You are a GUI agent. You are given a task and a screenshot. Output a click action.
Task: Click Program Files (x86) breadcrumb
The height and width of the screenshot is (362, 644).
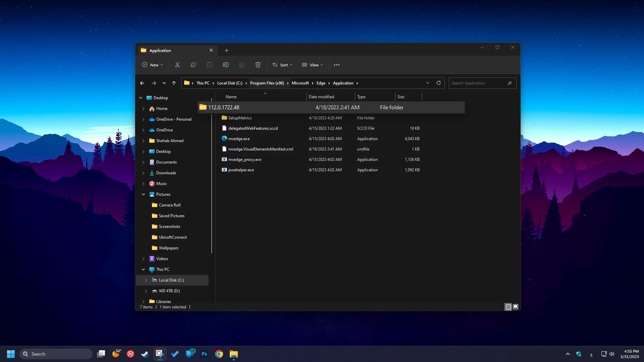tap(267, 83)
